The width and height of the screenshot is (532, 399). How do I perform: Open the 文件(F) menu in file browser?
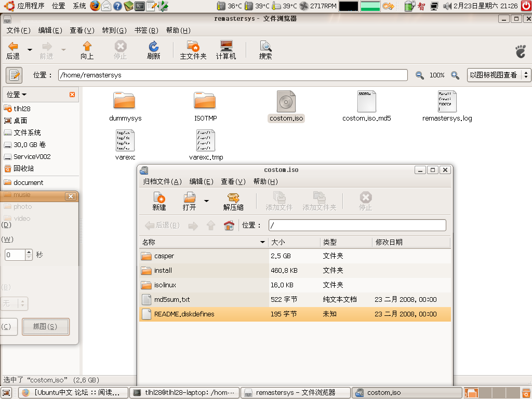pos(18,31)
